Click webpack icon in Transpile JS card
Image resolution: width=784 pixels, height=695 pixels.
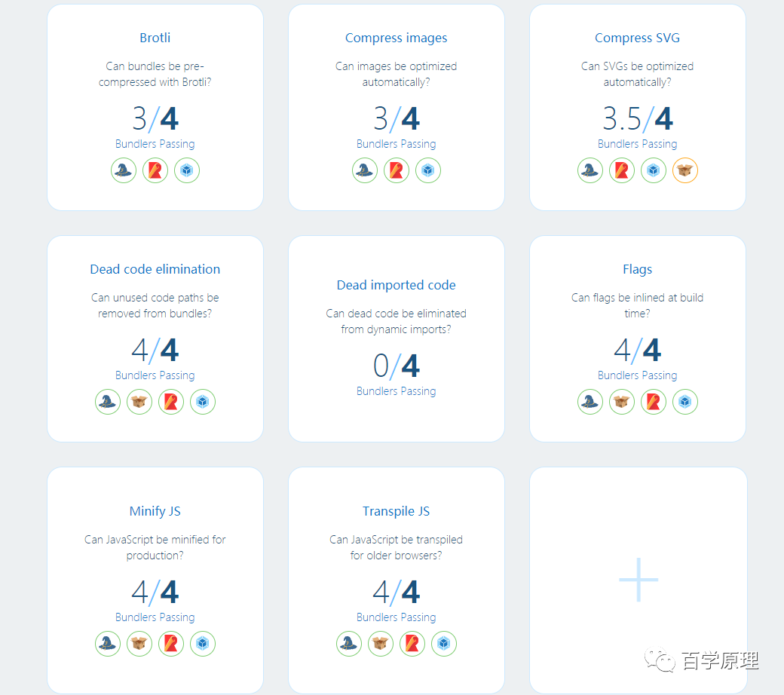[444, 644]
